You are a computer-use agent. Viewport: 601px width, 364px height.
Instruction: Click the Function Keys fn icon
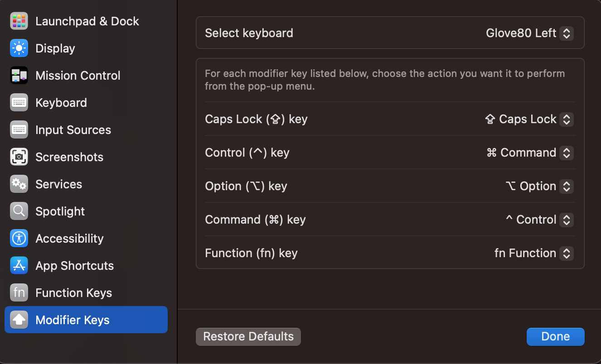click(19, 293)
